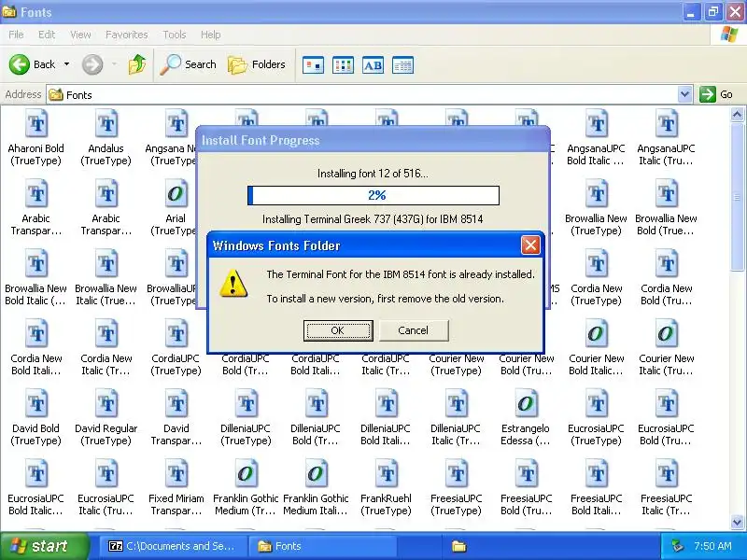Click the yellow warning icon in dialog
The image size is (747, 560).
[233, 284]
